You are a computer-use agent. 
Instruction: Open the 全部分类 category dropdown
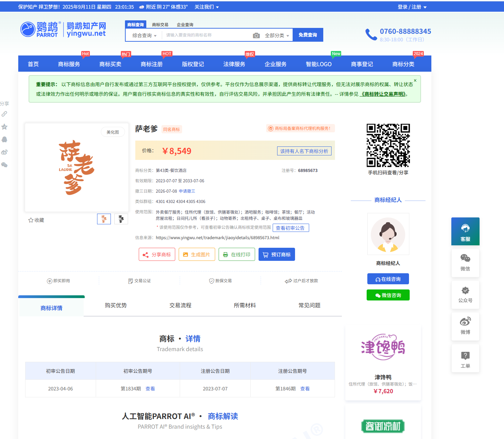pos(276,35)
